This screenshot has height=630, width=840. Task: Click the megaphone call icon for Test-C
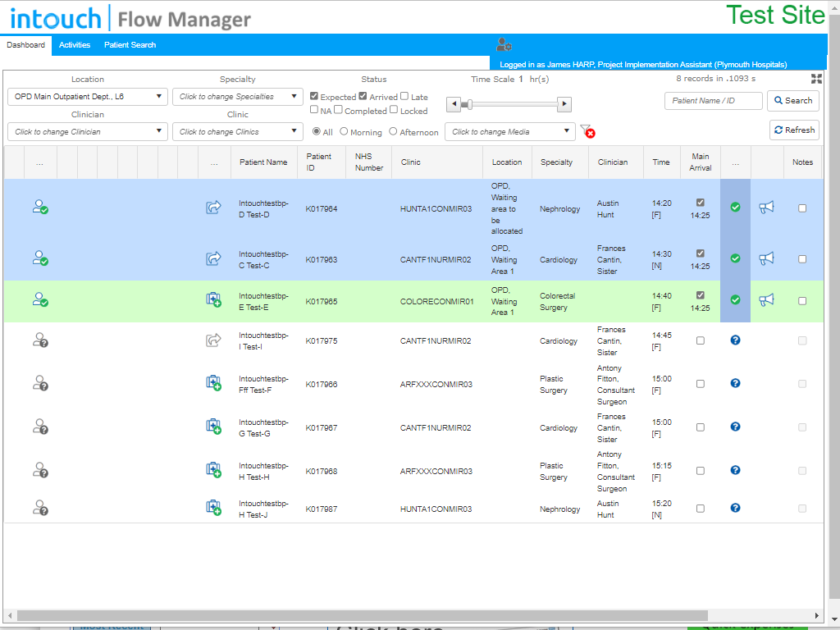click(x=767, y=258)
